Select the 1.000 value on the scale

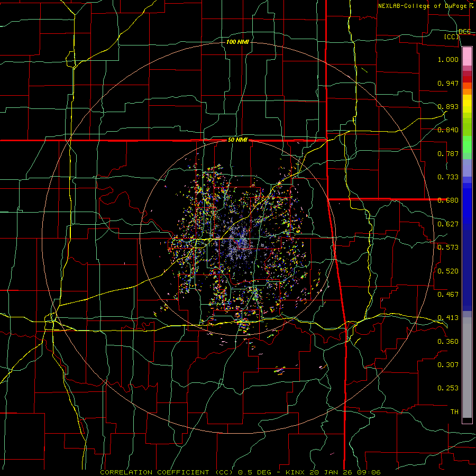tap(448, 59)
